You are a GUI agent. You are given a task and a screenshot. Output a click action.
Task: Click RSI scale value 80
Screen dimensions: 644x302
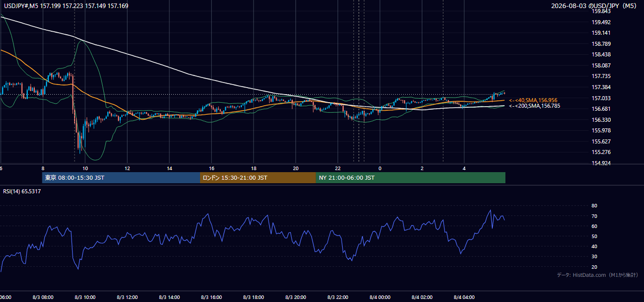pos(595,206)
